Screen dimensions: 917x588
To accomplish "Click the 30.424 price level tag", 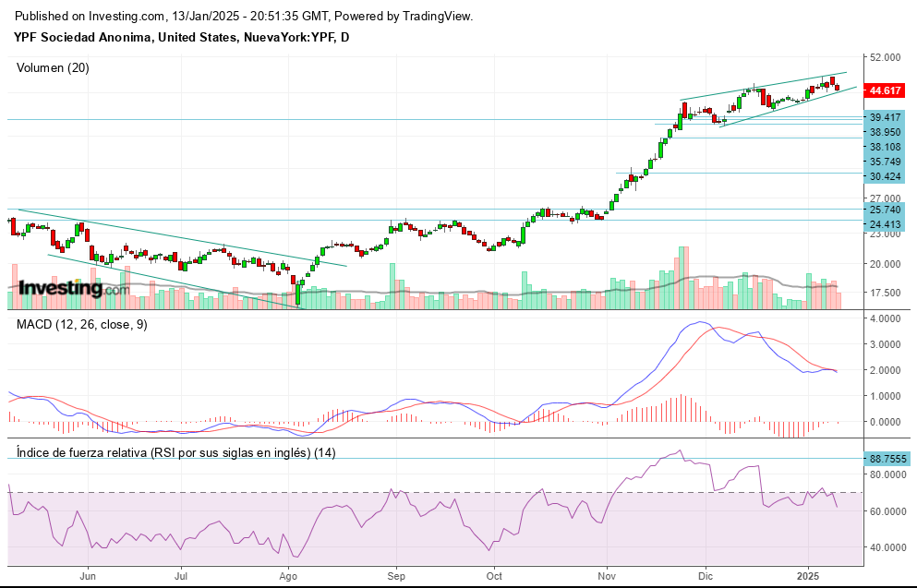I will click(885, 176).
